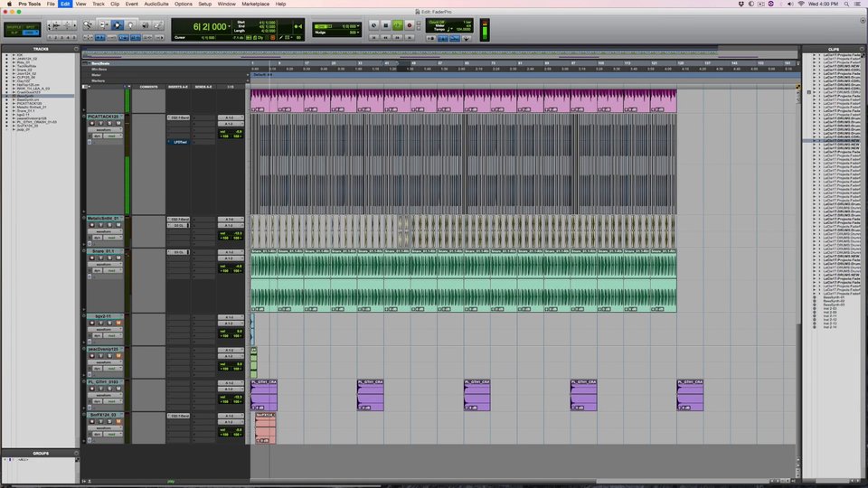Screen dimensions: 868x488
Task: Open the Setup menu
Action: (x=205, y=4)
